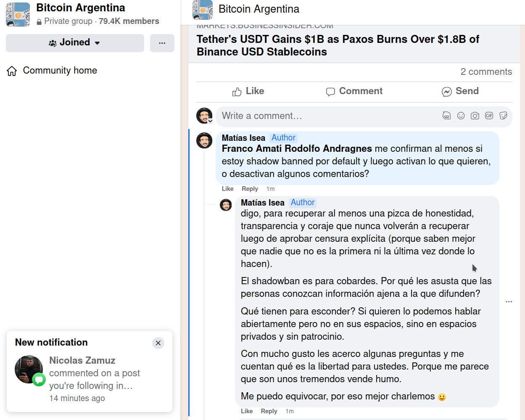Screen dimensions: 525x420
Task: Click the three-dot options beside the reply
Action: (509, 301)
